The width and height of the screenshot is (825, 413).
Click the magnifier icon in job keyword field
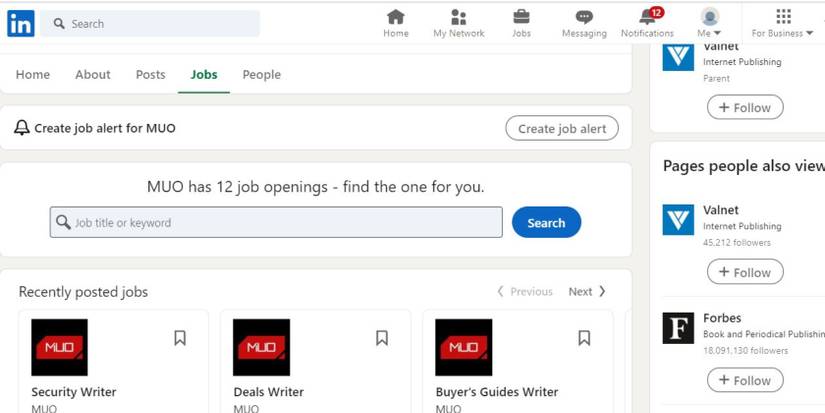[x=64, y=222]
